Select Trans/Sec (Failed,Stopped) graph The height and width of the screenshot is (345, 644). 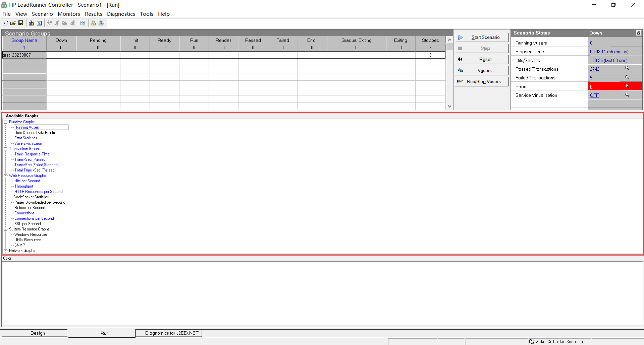click(x=37, y=165)
